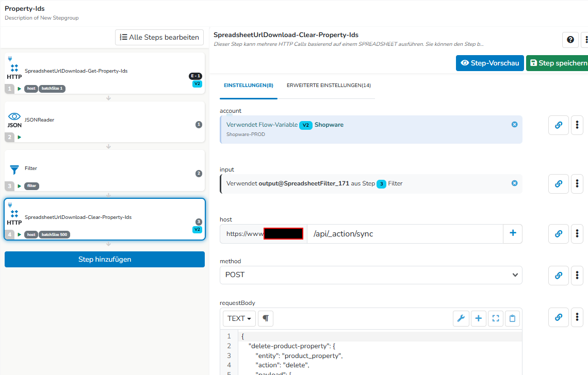
Task: Run the JSONReader step play arrow
Action: coord(19,137)
